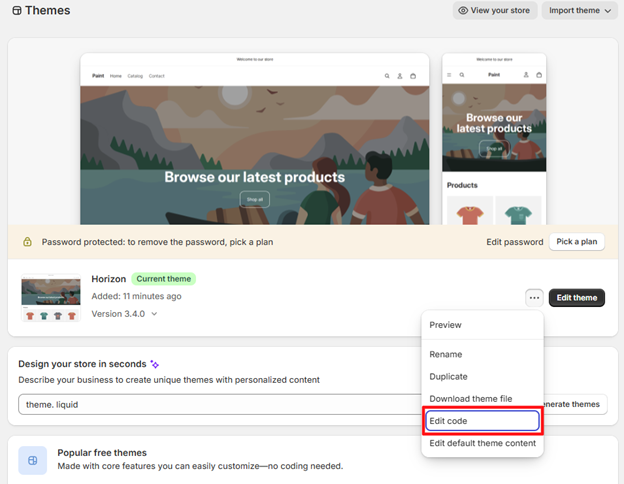
Task: Focus the theme description input field
Action: [220, 404]
